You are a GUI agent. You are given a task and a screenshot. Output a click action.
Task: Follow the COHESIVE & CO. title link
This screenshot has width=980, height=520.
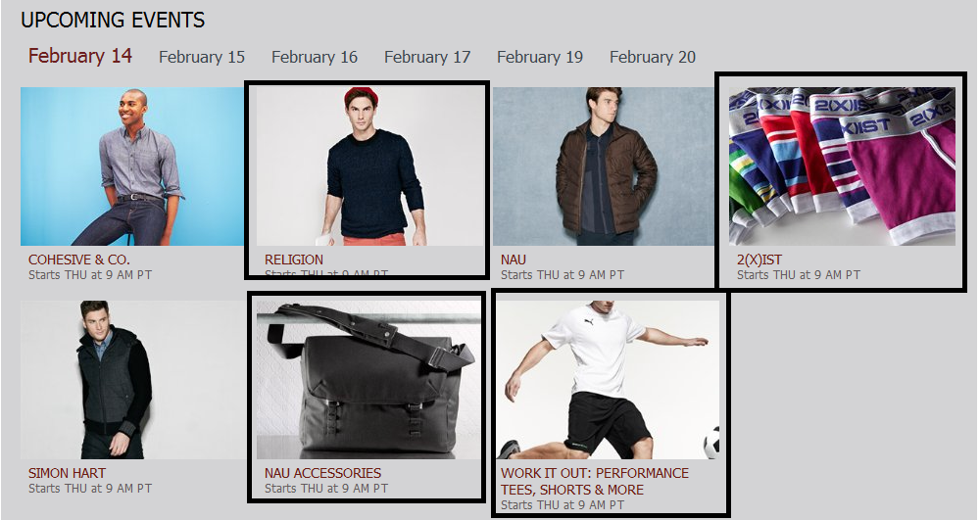click(78, 260)
